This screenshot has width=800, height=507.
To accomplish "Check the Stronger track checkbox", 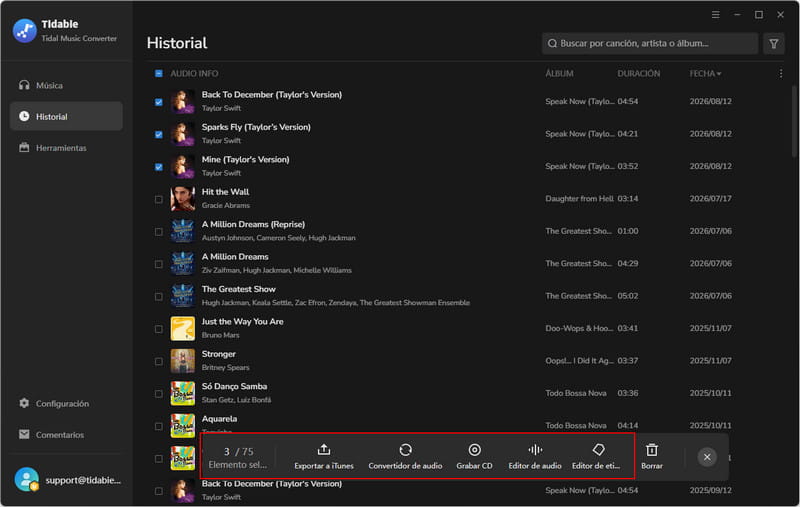I will tap(159, 361).
